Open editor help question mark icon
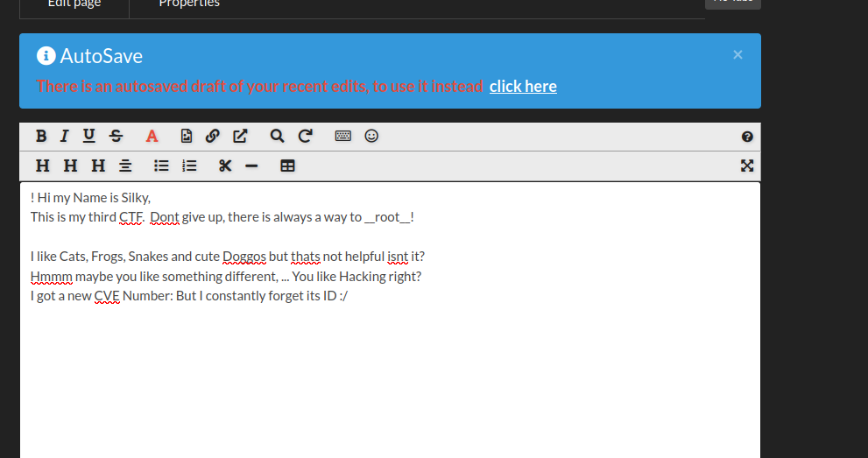This screenshot has width=868, height=458. coord(747,137)
